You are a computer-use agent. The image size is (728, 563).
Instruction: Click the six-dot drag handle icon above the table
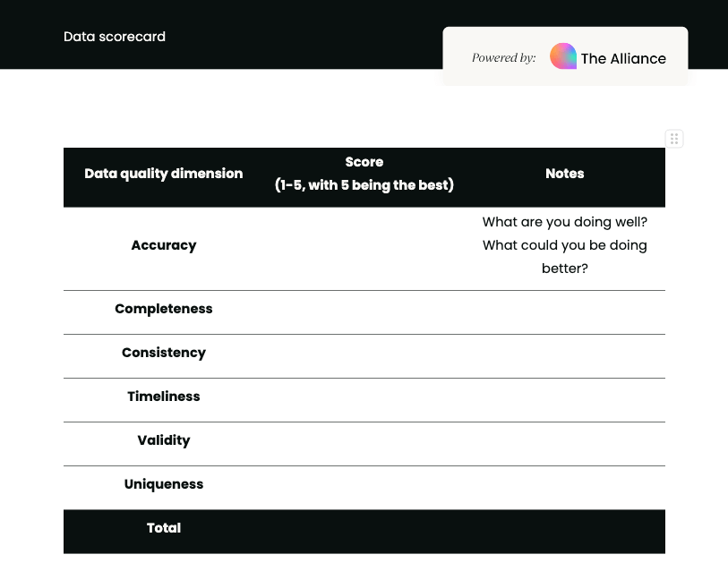(674, 139)
